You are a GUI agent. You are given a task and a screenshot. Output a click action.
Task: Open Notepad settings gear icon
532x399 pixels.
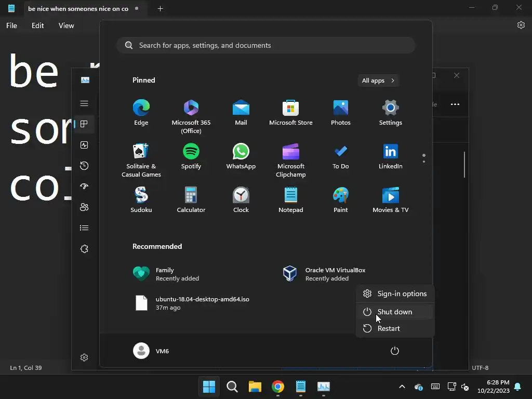[x=521, y=25]
